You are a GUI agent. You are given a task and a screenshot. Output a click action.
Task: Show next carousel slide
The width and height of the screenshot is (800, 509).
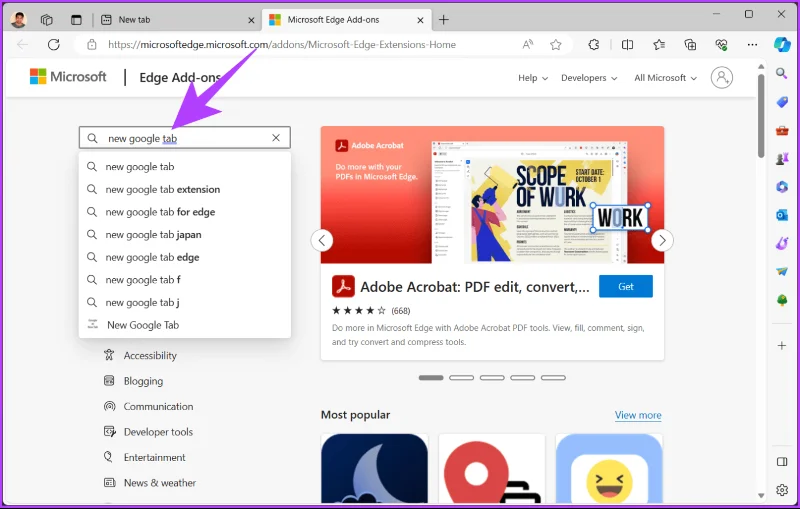point(662,240)
